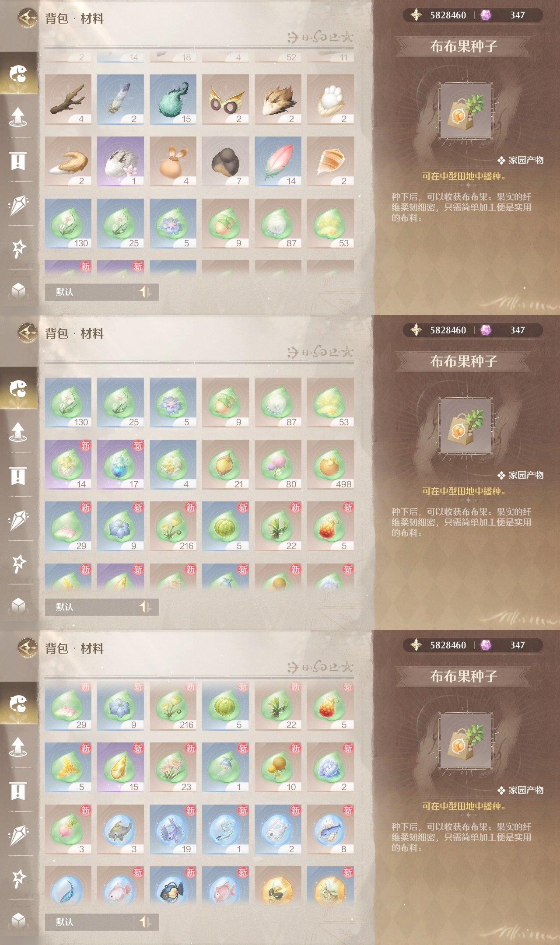Select the teal fur tuft item showing 15
560x945 pixels.
(173, 99)
